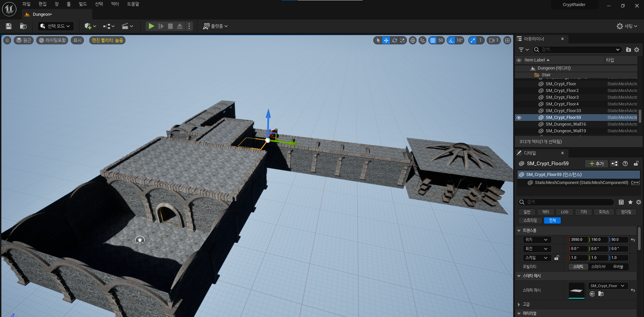Activate the translate move tool
Screen dimensions: 644x317
[386, 40]
